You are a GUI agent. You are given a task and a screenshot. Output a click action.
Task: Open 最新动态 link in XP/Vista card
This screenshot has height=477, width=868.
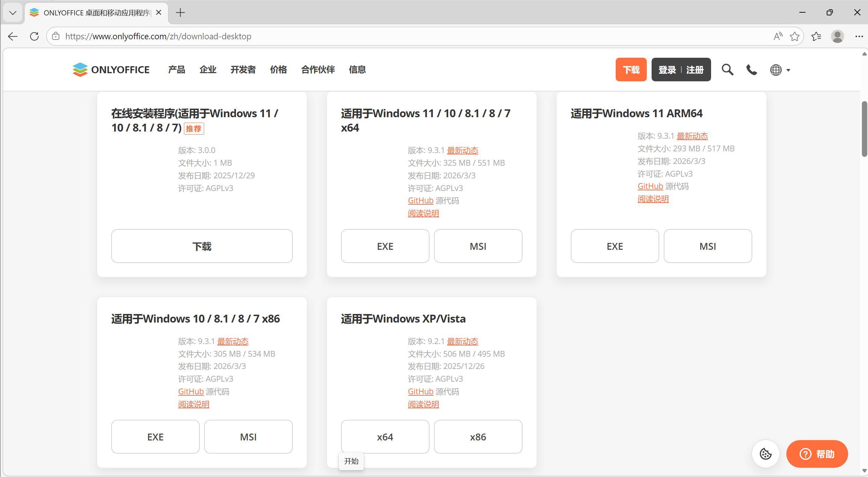pyautogui.click(x=463, y=341)
